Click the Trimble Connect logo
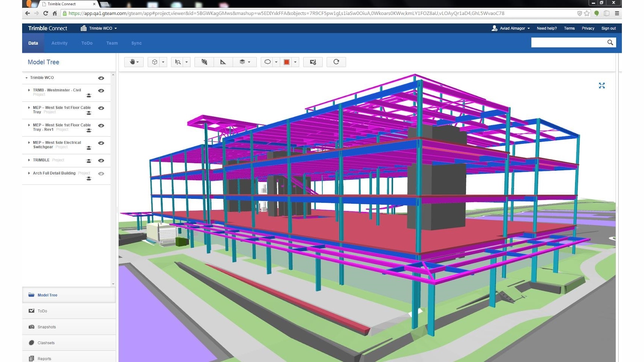The width and height of the screenshot is (644, 362). coord(48,28)
